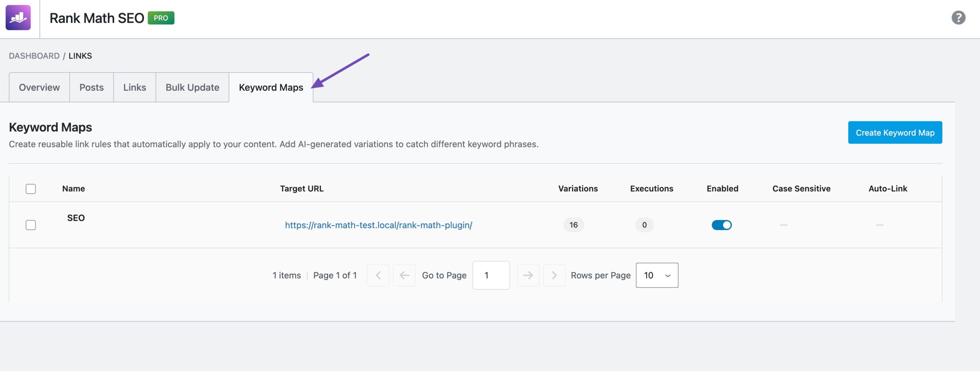Viewport: 980px width, 371px height.
Task: Expand the Rows per Page chevron
Action: pyautogui.click(x=668, y=275)
